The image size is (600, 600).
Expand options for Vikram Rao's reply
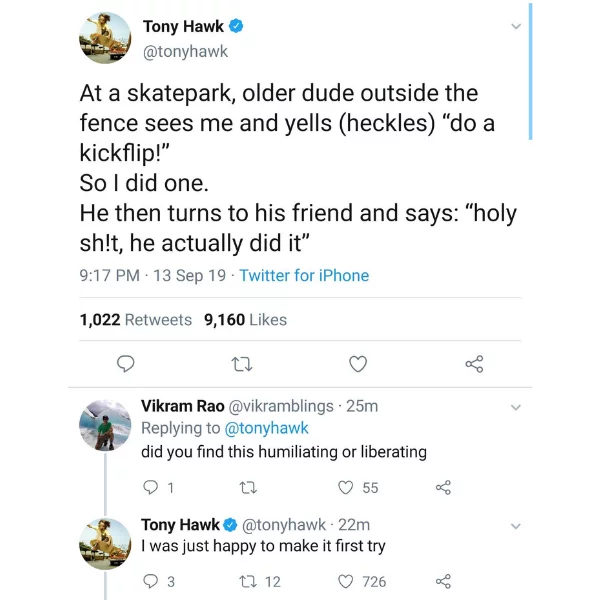516,407
